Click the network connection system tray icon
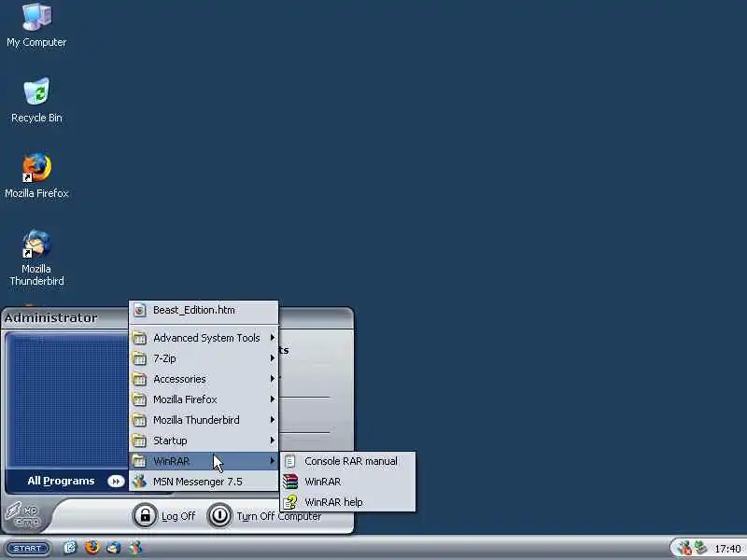The image size is (747, 560). [700, 548]
